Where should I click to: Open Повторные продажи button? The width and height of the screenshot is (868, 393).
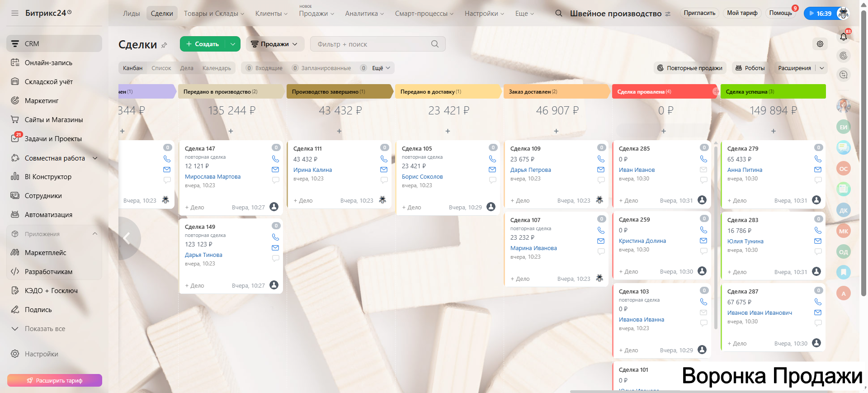(690, 68)
